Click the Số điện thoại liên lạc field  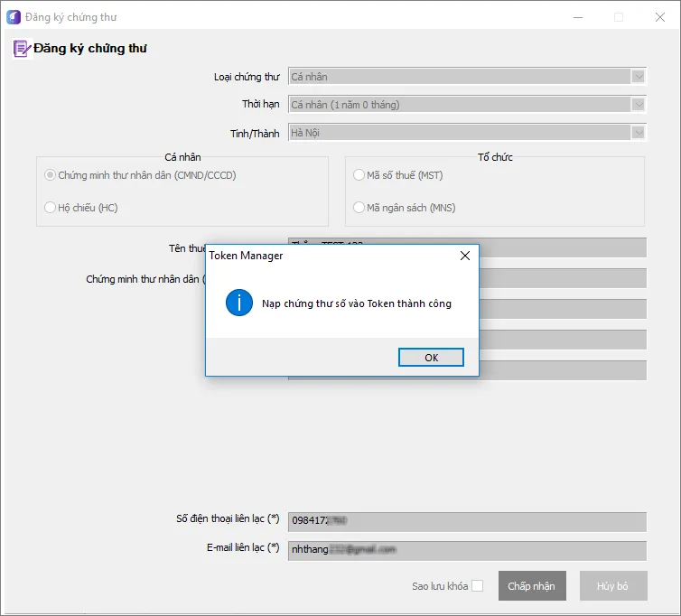point(466,521)
